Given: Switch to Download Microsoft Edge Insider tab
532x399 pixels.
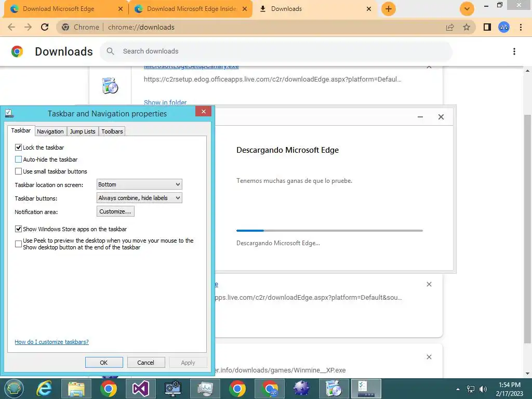Looking at the screenshot, I should tap(191, 9).
